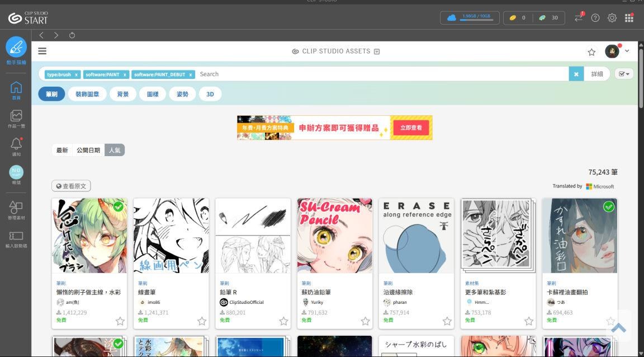Open the 詳細 advanced search options
The width and height of the screenshot is (644, 357).
[x=597, y=74]
